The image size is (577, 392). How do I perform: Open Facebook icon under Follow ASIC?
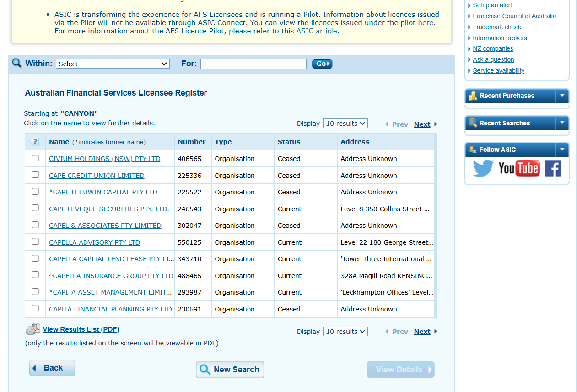[553, 168]
